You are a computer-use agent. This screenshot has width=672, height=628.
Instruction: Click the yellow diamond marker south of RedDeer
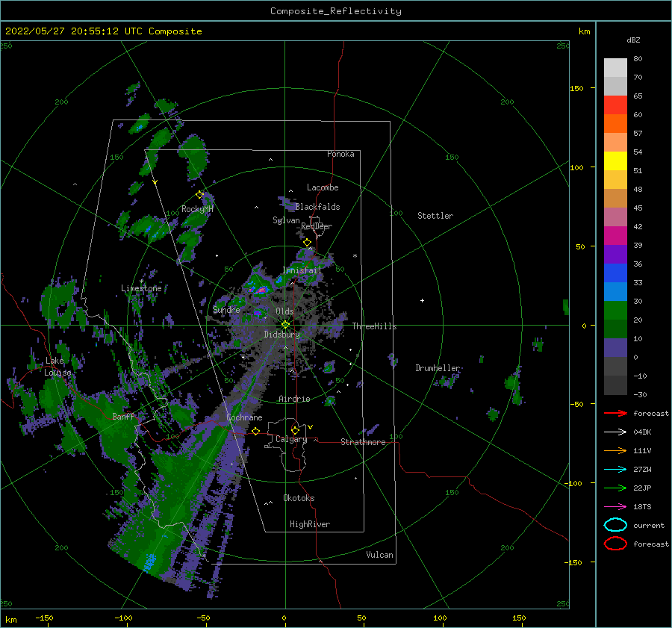[308, 243]
